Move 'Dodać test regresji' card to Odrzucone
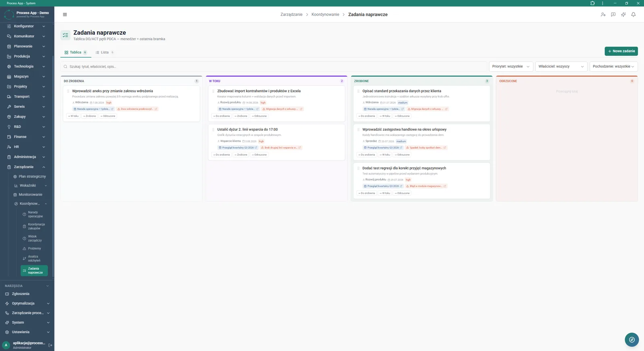 tap(402, 193)
